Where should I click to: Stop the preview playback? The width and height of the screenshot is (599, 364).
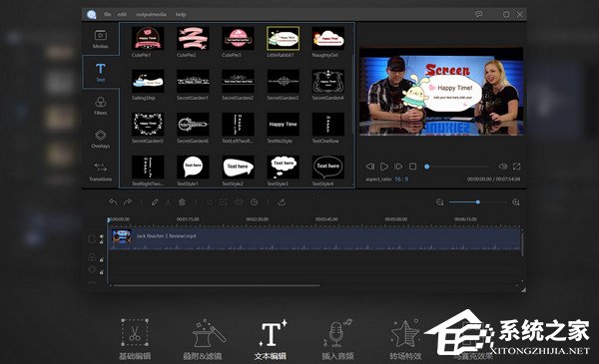coord(412,167)
